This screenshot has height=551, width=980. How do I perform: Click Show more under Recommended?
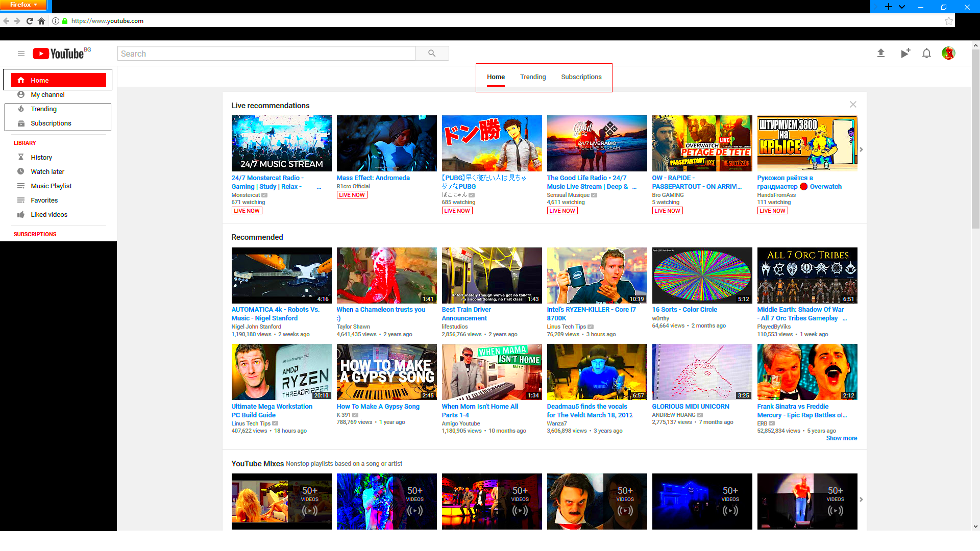[x=842, y=438]
